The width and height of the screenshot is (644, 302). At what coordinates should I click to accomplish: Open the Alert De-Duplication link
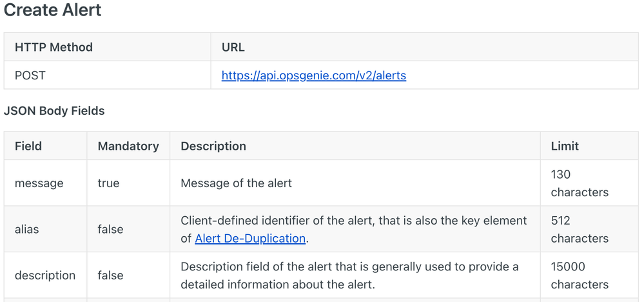[250, 238]
